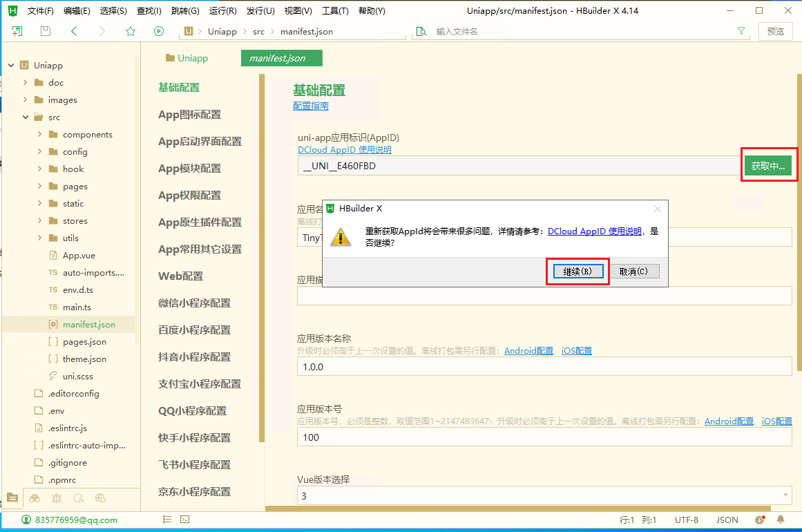Select 微信小程序配置 section

(x=194, y=303)
